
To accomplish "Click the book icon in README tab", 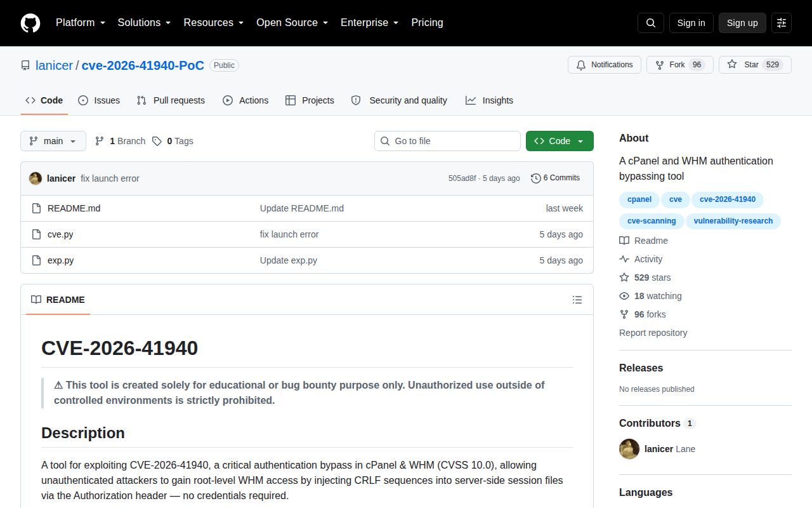I will pos(36,300).
